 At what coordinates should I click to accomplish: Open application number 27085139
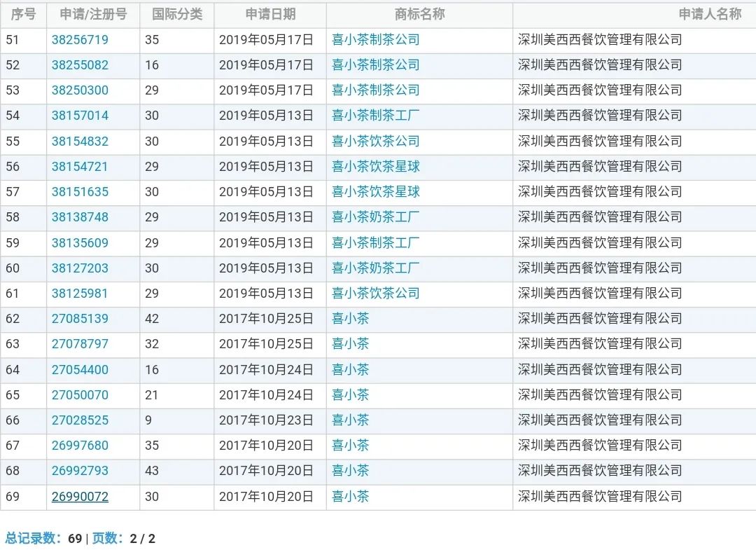80,319
